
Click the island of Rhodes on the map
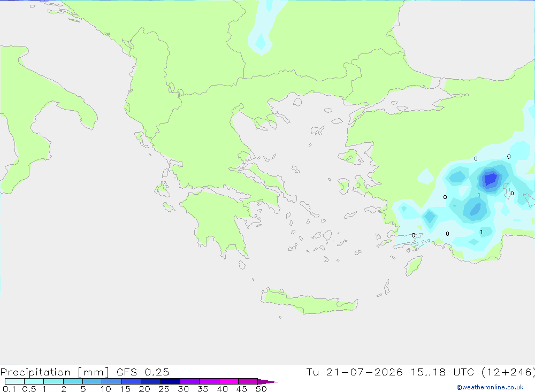pos(414,266)
